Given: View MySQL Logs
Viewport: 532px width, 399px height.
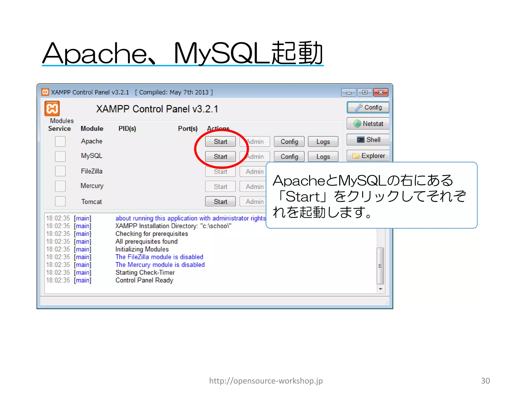Looking at the screenshot, I should point(323,157).
